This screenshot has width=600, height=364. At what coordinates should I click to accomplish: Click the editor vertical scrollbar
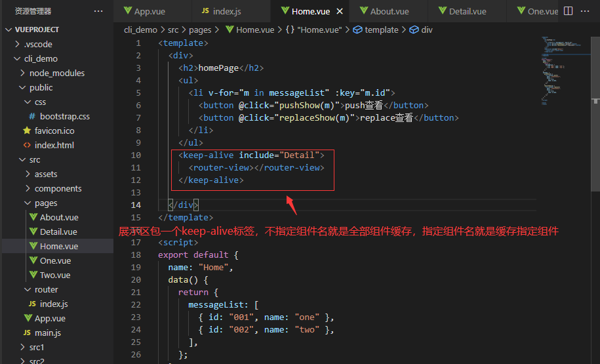point(595,115)
